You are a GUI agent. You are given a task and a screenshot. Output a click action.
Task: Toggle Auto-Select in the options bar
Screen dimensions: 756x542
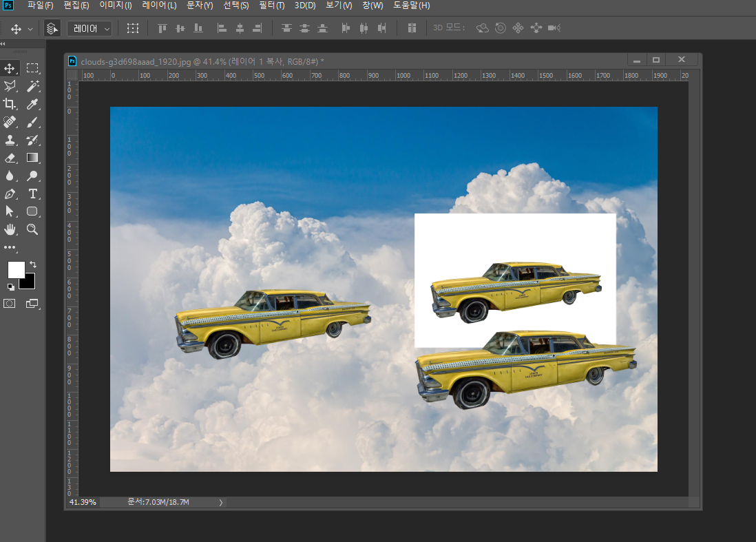pos(52,28)
